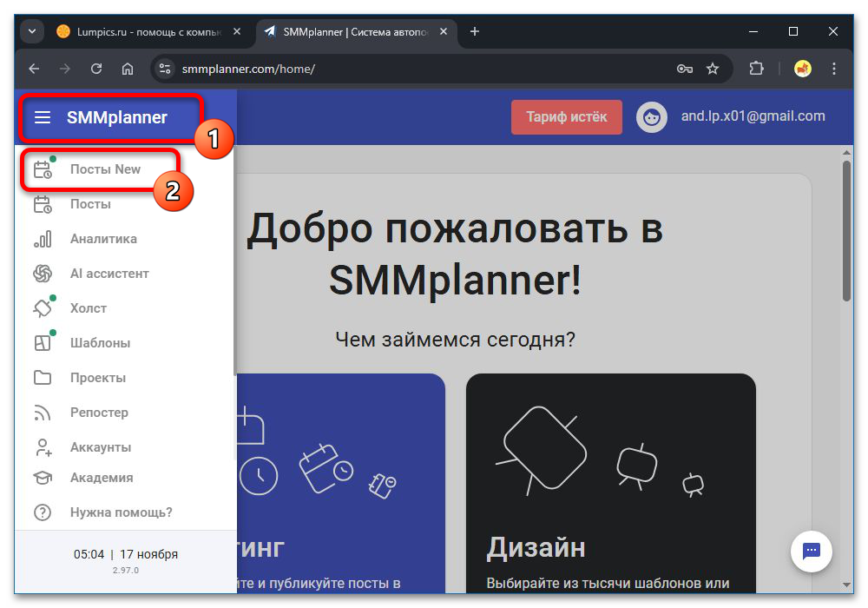The height and width of the screenshot is (608, 868).
Task: Open Репостер feed icon
Action: click(x=43, y=413)
